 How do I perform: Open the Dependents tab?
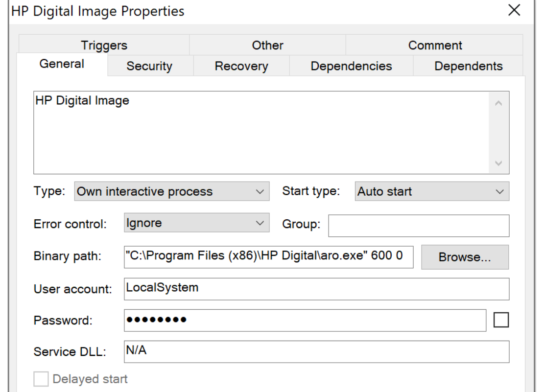pos(468,66)
